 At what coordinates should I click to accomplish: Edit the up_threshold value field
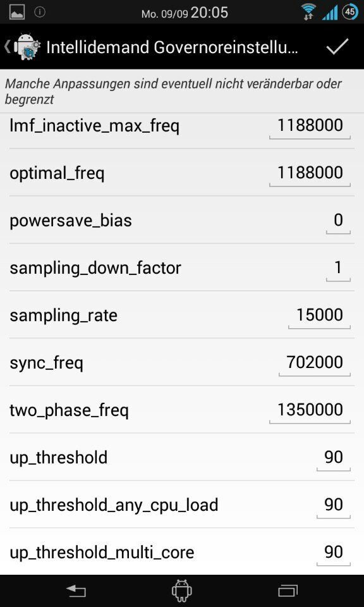[x=334, y=458]
